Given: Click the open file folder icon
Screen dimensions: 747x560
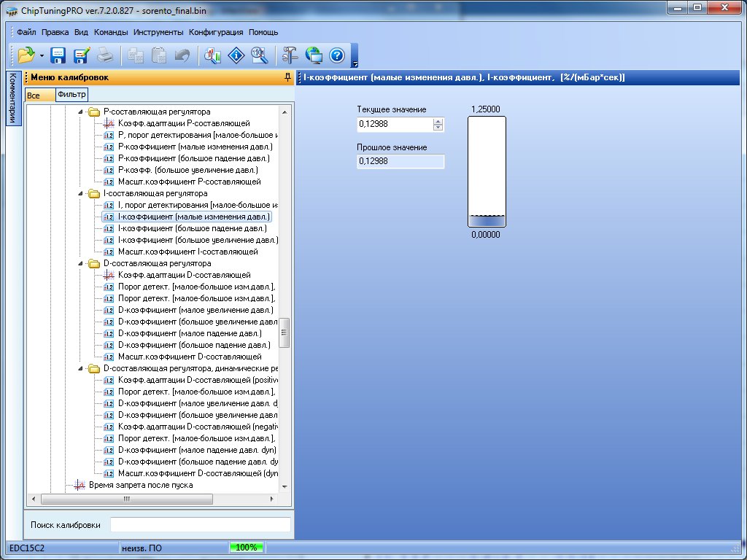Looking at the screenshot, I should (26, 55).
